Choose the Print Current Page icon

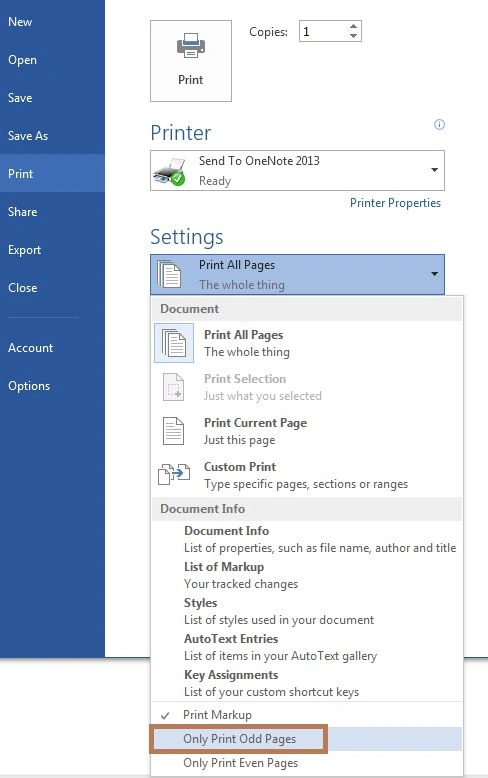[x=174, y=431]
